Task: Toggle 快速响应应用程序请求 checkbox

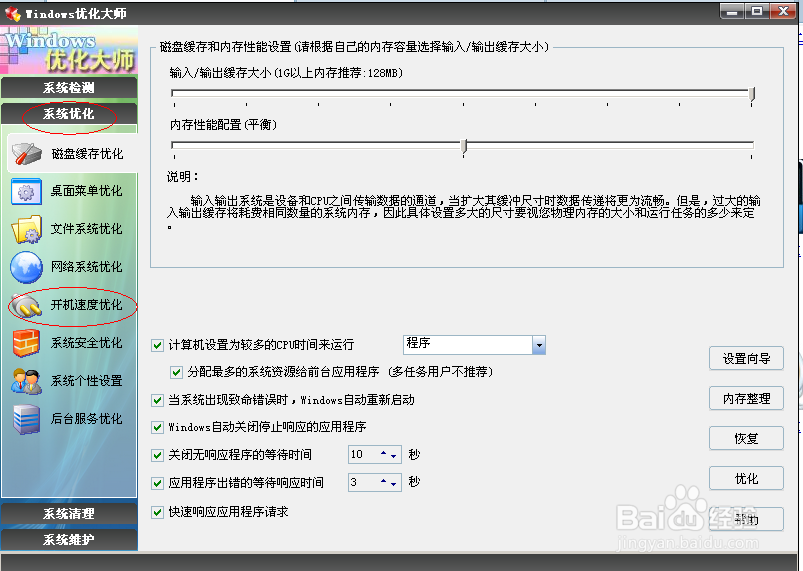Action: point(158,512)
